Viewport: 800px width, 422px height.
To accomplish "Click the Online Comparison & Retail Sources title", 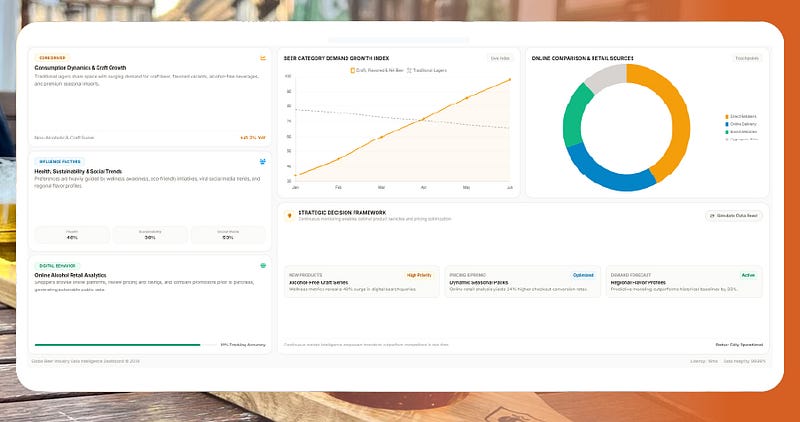I will [x=583, y=59].
